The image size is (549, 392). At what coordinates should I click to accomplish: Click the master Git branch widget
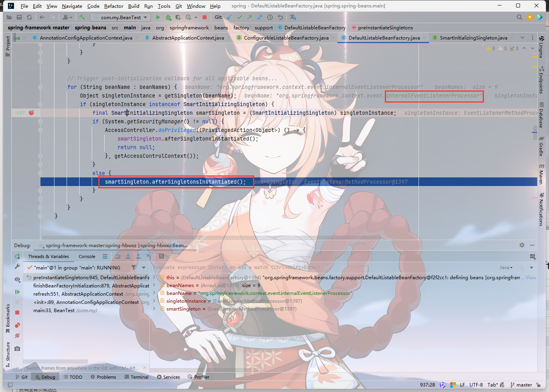[521, 385]
